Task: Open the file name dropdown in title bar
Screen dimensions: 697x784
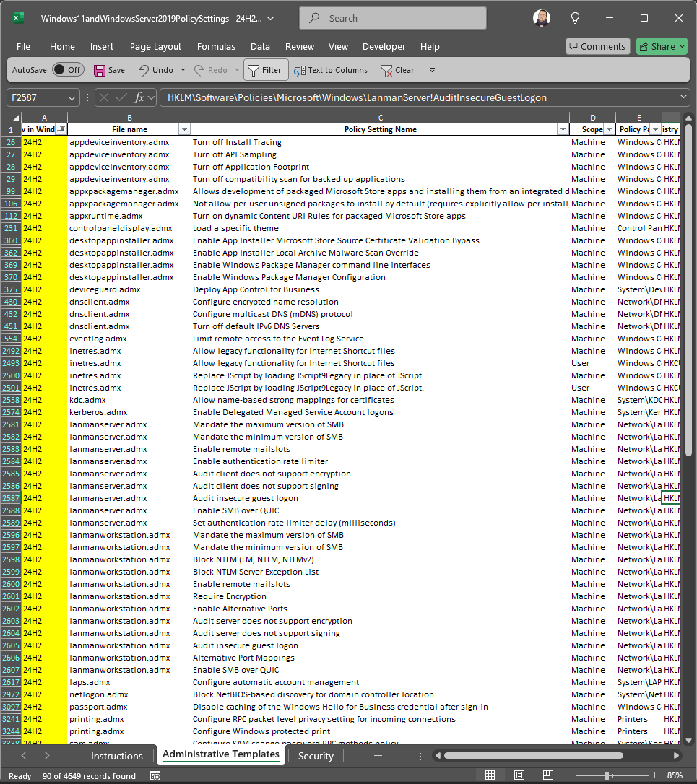Action: click(x=271, y=19)
